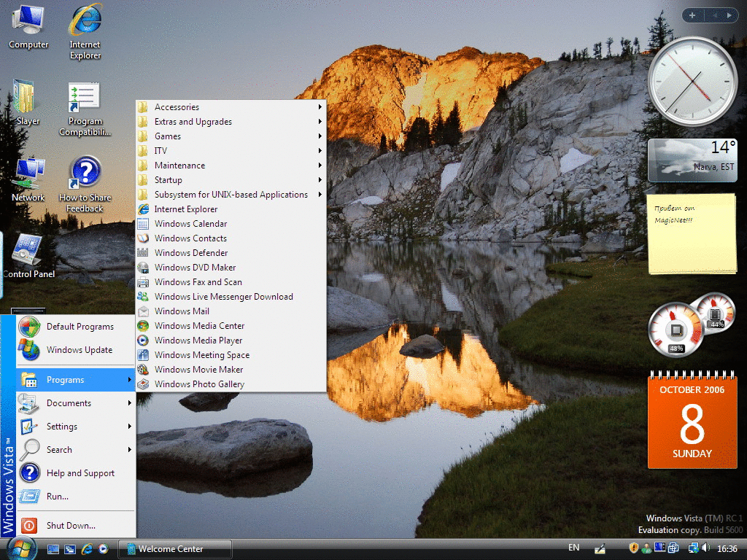Click the Windows Movie Maker icon in menu
The width and height of the screenshot is (747, 560).
pos(142,370)
